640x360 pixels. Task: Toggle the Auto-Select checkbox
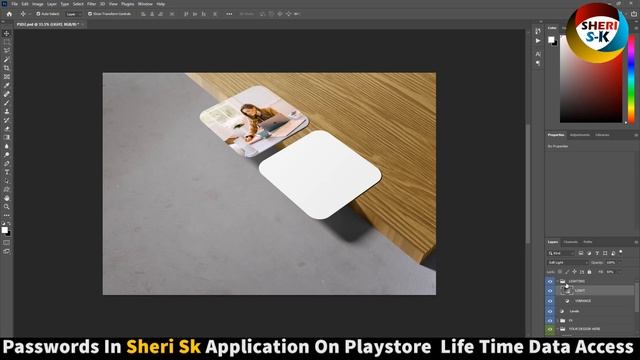point(38,14)
